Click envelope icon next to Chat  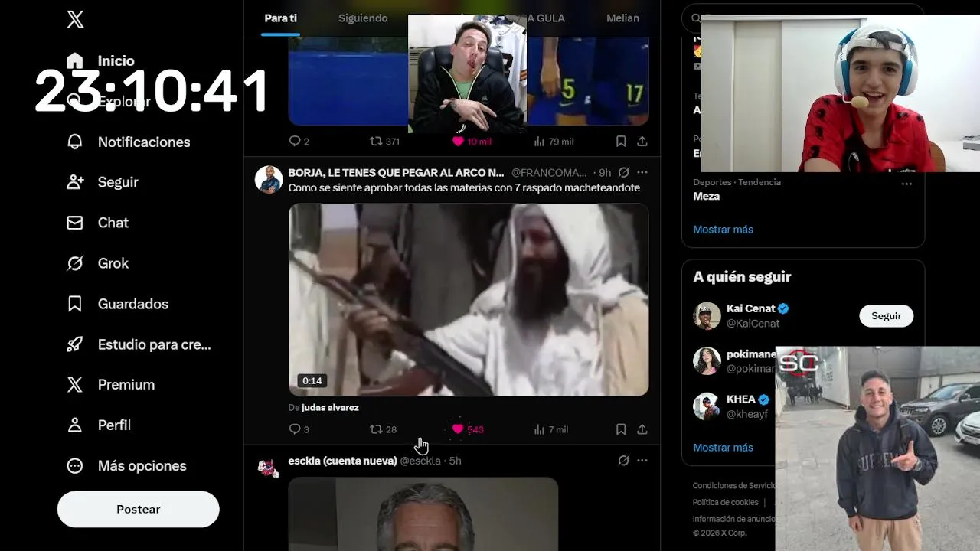[x=75, y=223]
